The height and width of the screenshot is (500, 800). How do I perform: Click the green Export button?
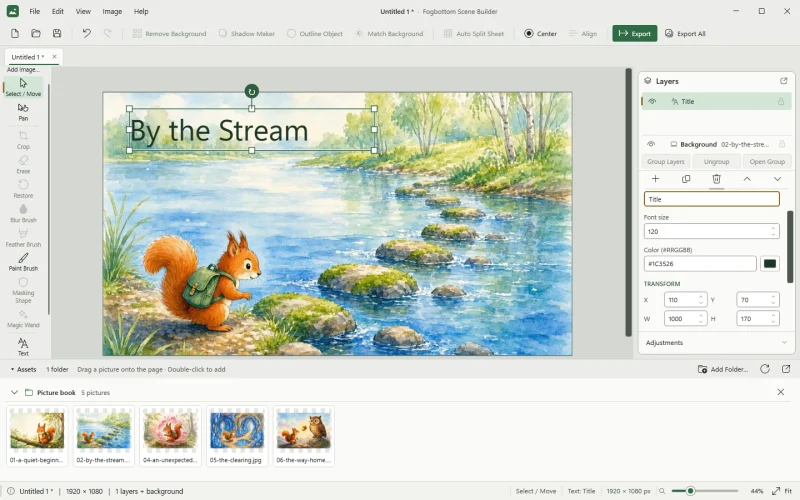point(635,33)
